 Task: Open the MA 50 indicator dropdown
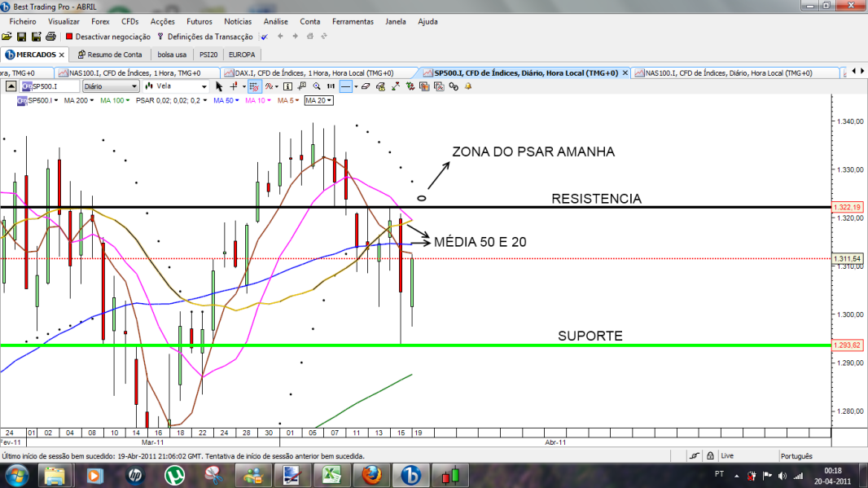226,100
